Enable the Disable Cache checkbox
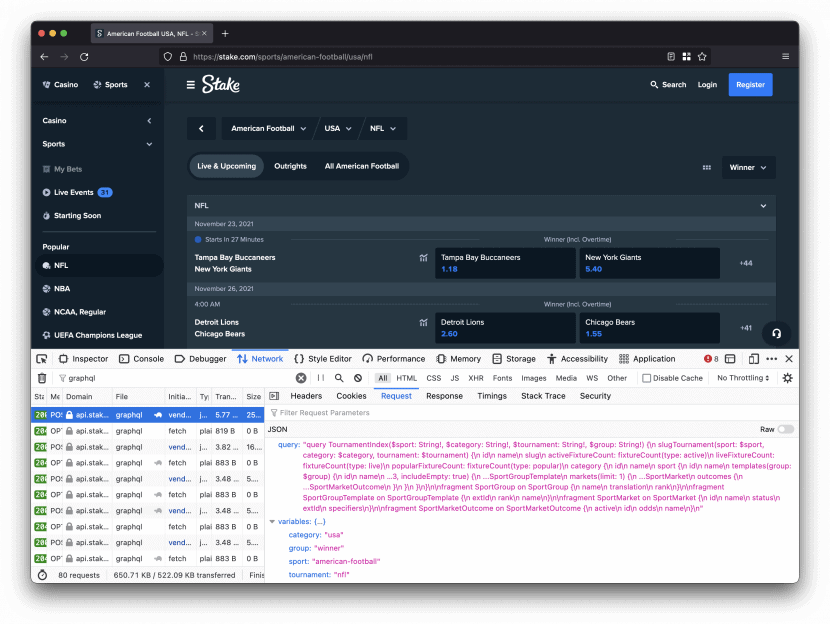 coord(646,378)
